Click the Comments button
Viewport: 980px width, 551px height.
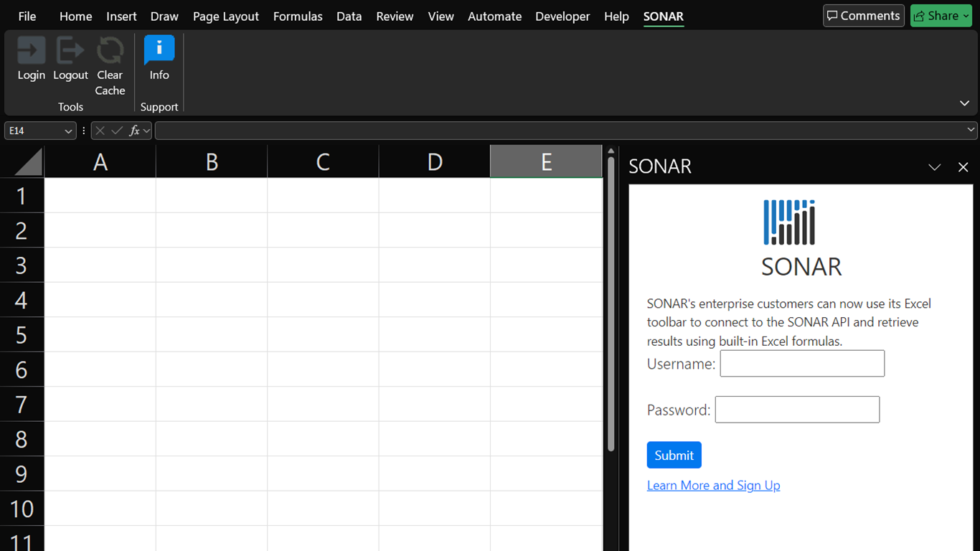click(864, 16)
